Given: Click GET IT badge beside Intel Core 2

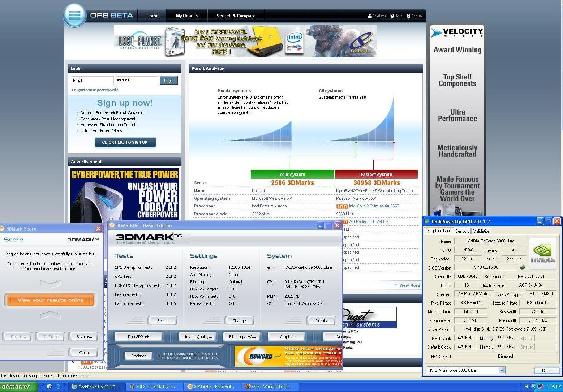Looking at the screenshot, I should point(342,206).
